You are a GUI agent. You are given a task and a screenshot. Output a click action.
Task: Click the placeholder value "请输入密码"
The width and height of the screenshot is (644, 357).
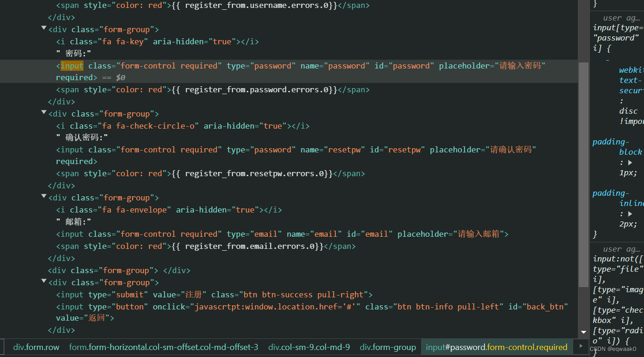(520, 66)
